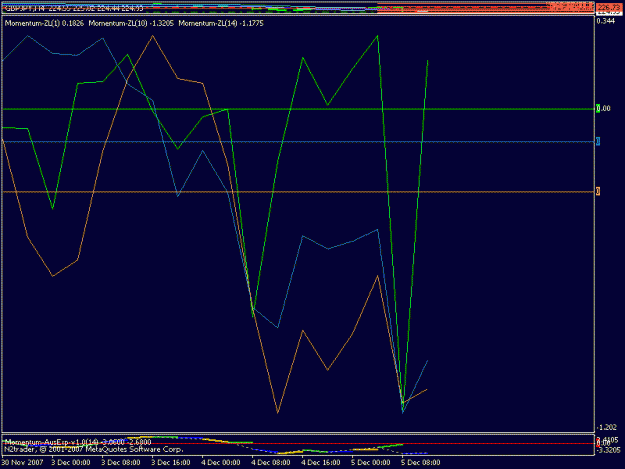Click the 30 Nov 2007 date label
625x469 pixels.
pos(22,463)
